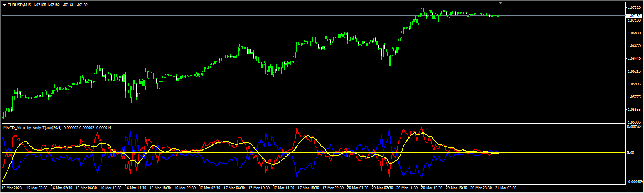Click the EURUSD,M15 chart title text
The image size is (644, 193).
[x=19, y=5]
